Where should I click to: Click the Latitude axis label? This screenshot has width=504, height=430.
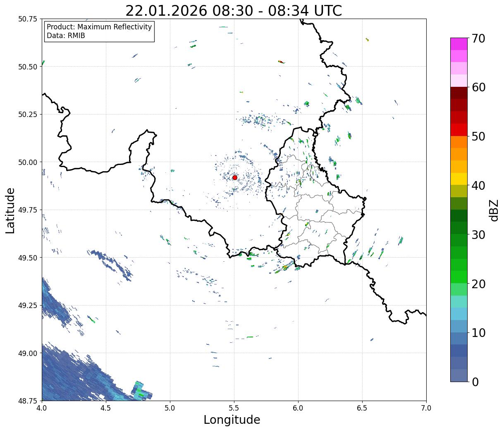pos(10,210)
